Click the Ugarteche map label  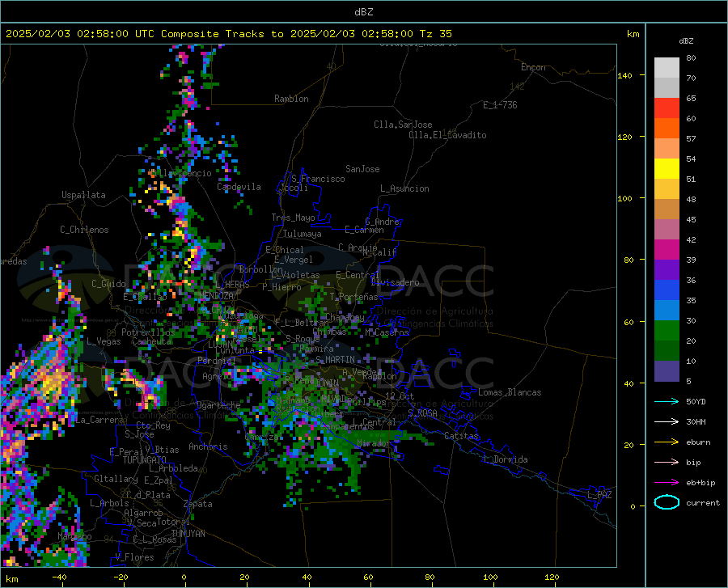[x=218, y=405]
